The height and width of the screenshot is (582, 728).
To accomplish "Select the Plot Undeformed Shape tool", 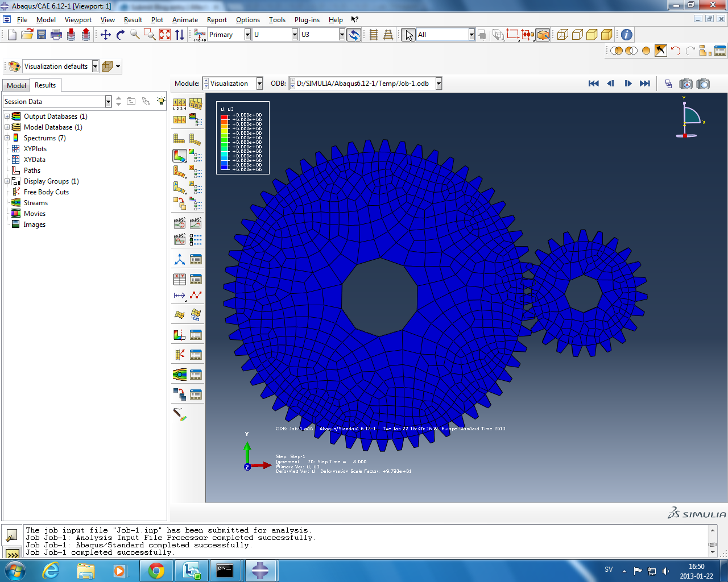I will pyautogui.click(x=179, y=139).
